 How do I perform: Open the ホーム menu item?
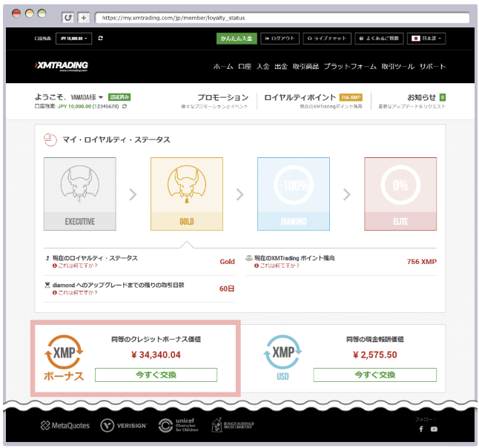[223, 66]
